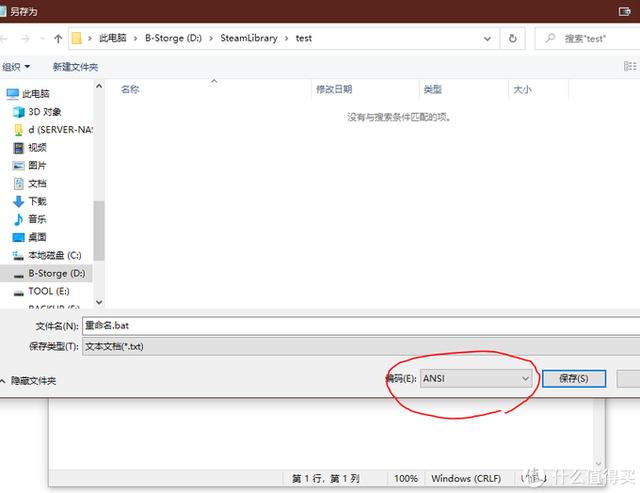Sort by the 修改日期 column header
The height and width of the screenshot is (493, 640).
(334, 89)
